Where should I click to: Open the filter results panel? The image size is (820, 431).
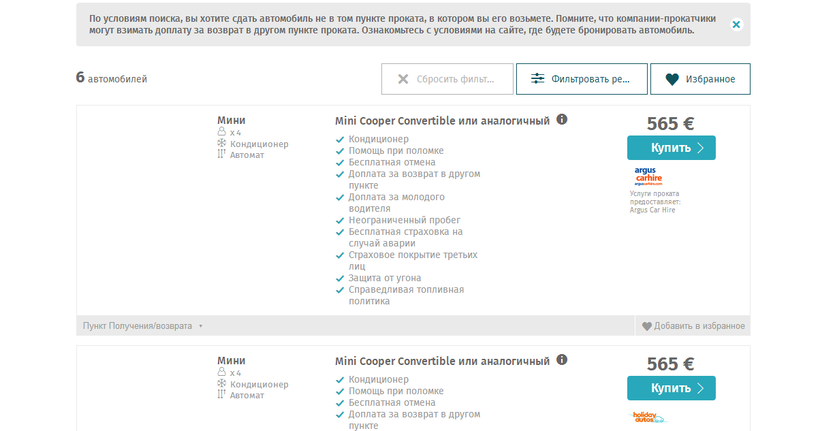[x=582, y=79]
